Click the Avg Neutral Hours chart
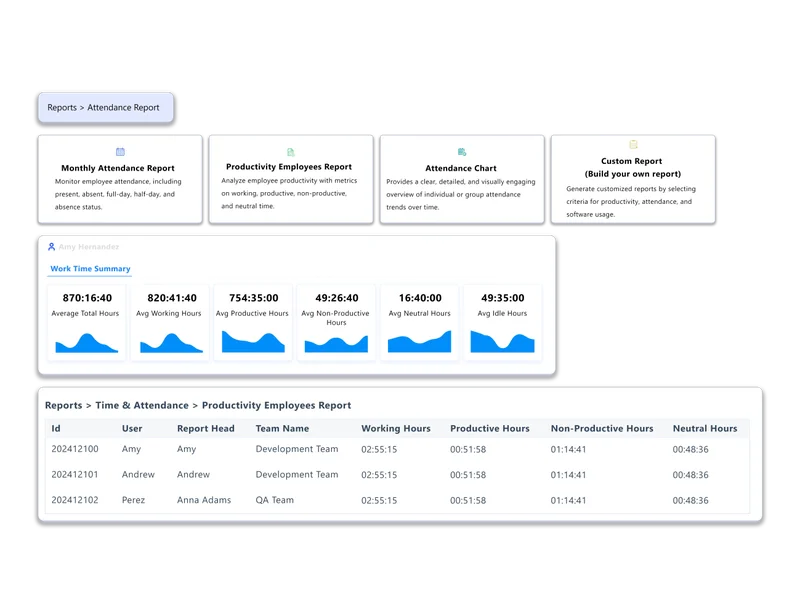Screen dimensions: 800x613 (419, 341)
